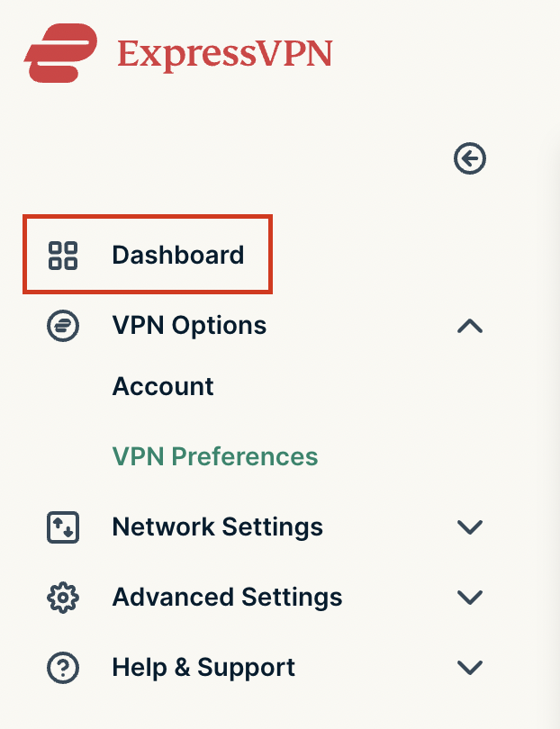
Task: Click the Advanced Settings gear icon
Action: point(63,598)
